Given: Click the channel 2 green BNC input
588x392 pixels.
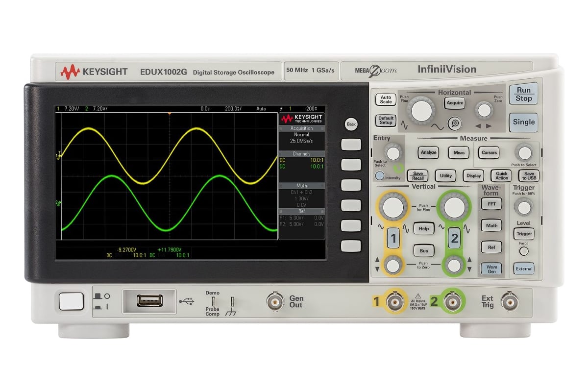Looking at the screenshot, I should (x=452, y=301).
